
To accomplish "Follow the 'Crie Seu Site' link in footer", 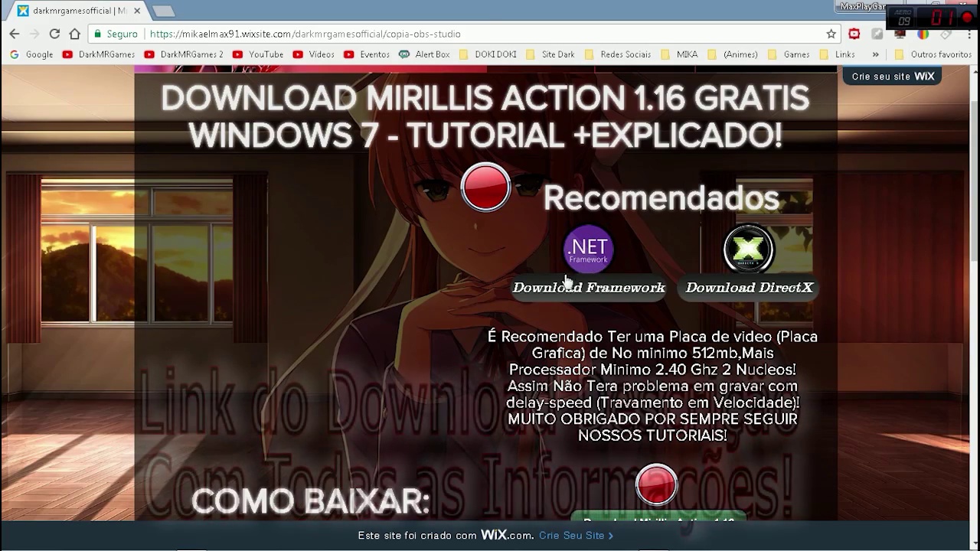I will (x=576, y=536).
